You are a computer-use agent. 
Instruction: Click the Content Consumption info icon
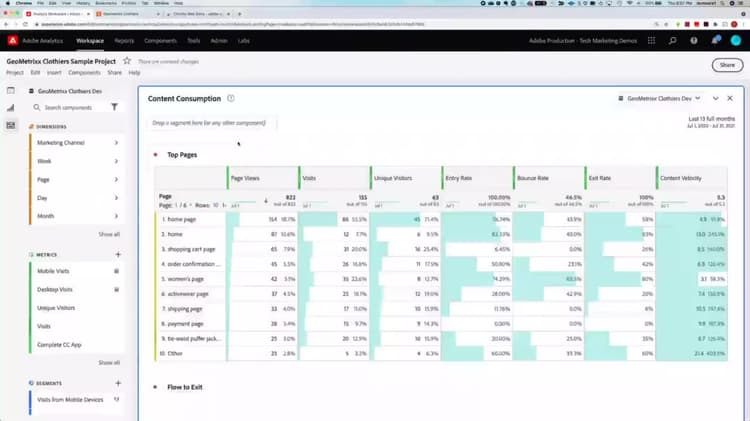point(231,99)
